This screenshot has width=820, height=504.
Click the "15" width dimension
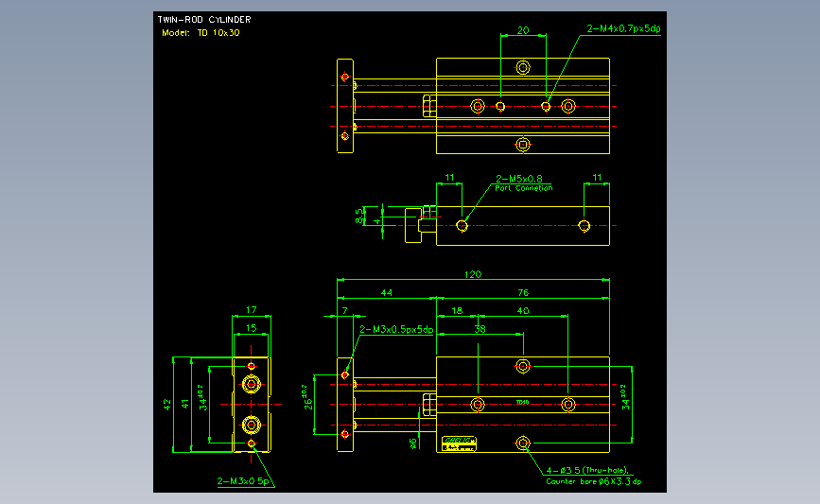pyautogui.click(x=251, y=328)
